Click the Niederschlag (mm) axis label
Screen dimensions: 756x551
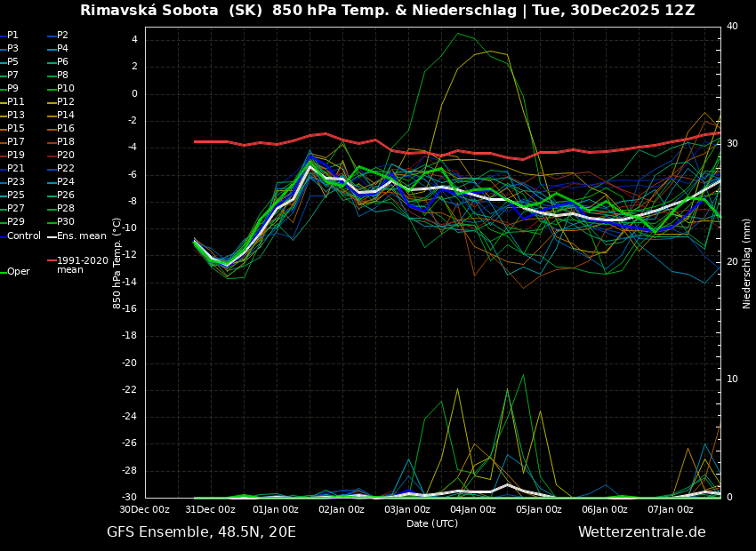click(x=747, y=262)
